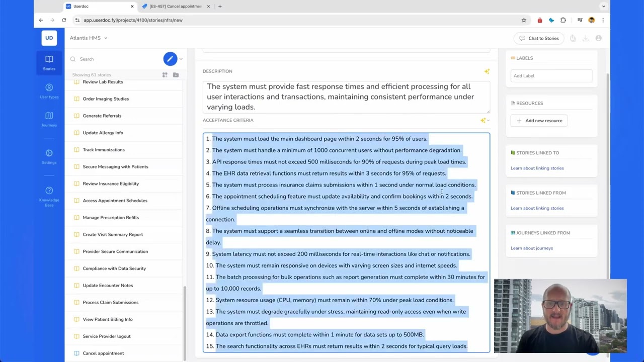The width and height of the screenshot is (644, 362).
Task: Expand the chevron next to the pencil button
Action: 181,59
